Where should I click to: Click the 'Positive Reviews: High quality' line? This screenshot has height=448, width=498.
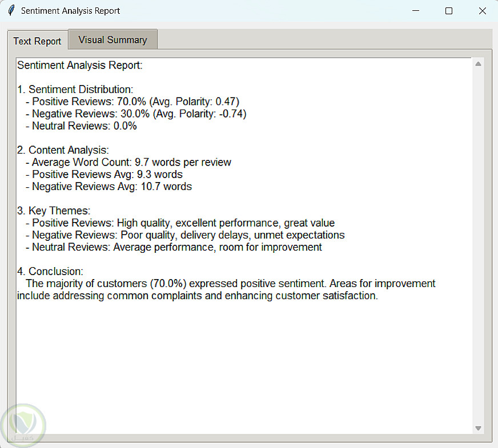coord(180,223)
